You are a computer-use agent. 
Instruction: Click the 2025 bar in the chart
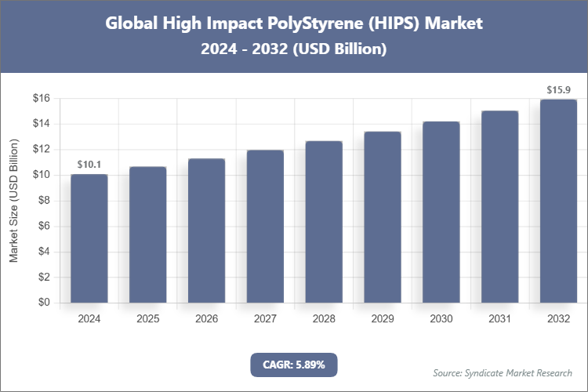[147, 235]
